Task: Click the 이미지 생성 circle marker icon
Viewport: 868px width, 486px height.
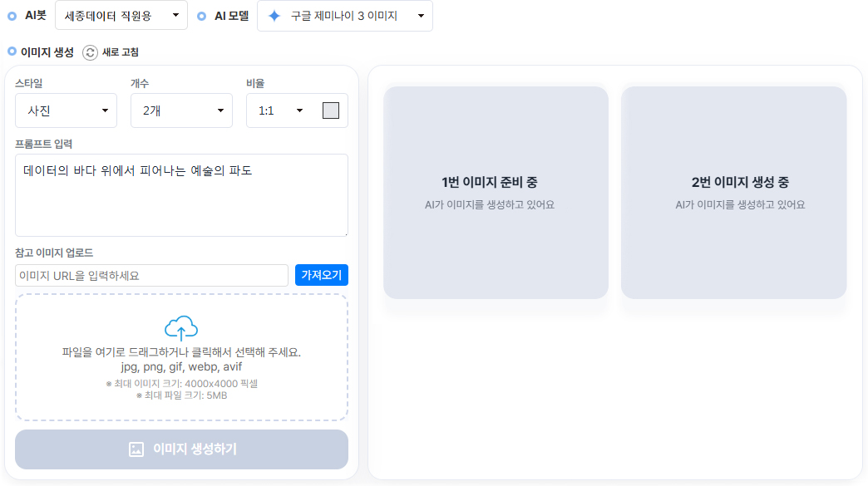Action: pos(12,52)
